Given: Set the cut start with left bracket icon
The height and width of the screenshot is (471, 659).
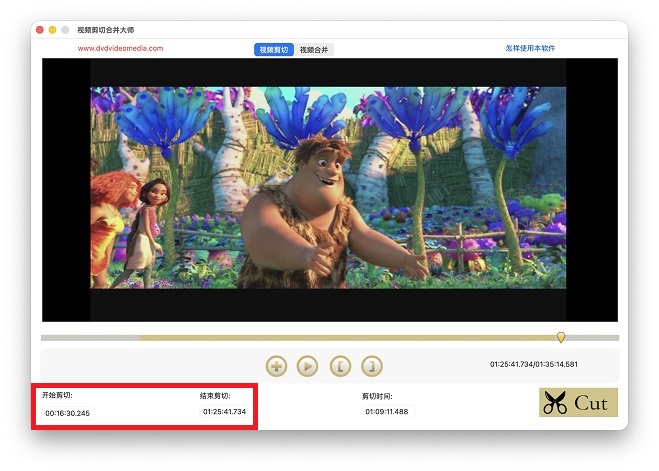Looking at the screenshot, I should (x=339, y=366).
